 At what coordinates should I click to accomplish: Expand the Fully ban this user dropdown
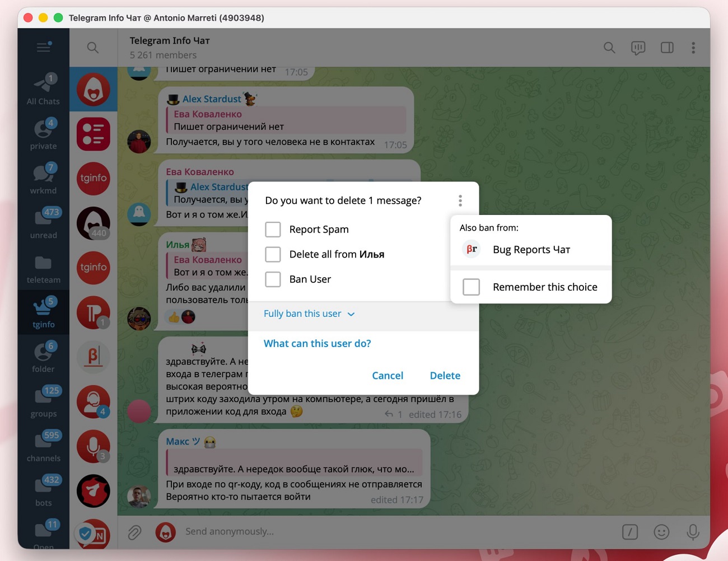tap(309, 314)
